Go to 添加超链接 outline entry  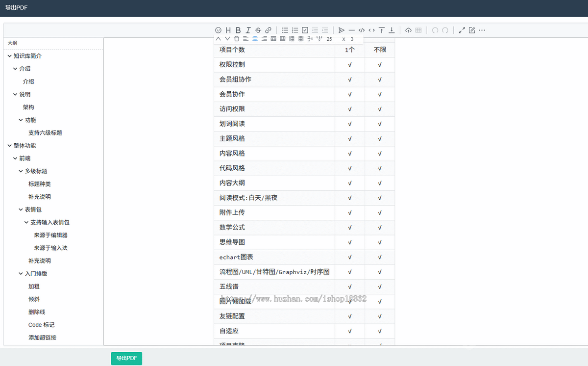pyautogui.click(x=43, y=338)
